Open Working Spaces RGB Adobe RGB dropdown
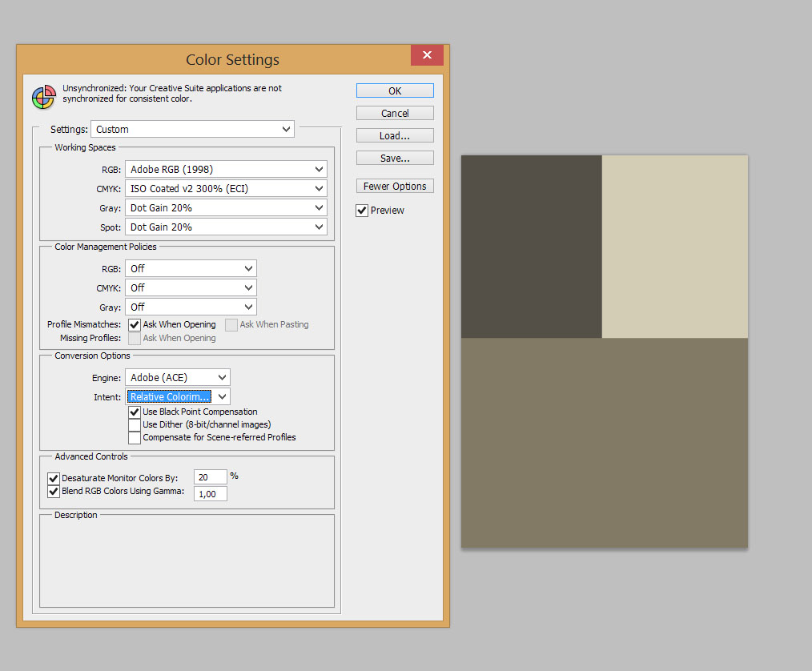This screenshot has height=671, width=812. 226,169
